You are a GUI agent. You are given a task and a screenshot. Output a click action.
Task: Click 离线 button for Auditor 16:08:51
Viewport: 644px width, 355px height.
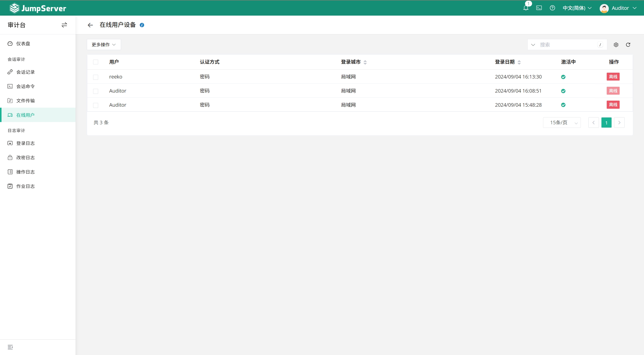click(613, 91)
